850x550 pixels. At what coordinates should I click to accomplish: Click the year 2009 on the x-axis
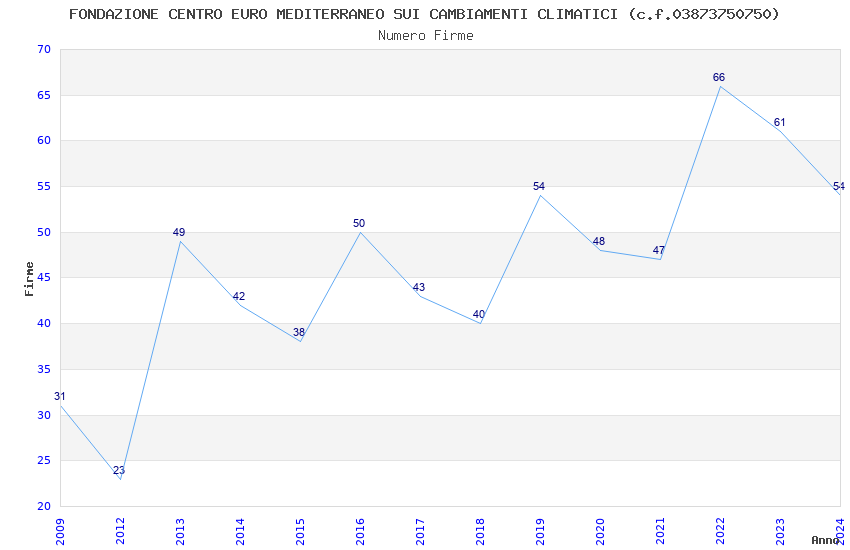[x=60, y=532]
